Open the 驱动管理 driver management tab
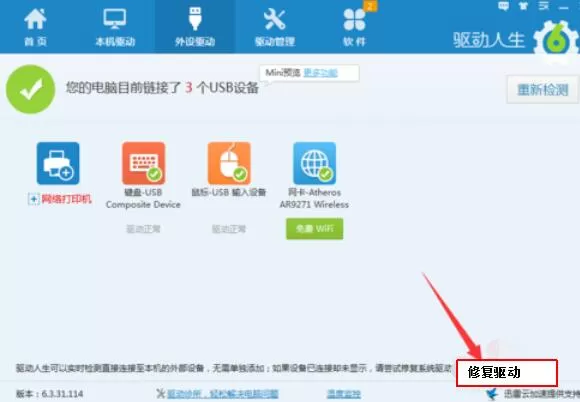Viewport: 580px width, 402px height. click(274, 27)
